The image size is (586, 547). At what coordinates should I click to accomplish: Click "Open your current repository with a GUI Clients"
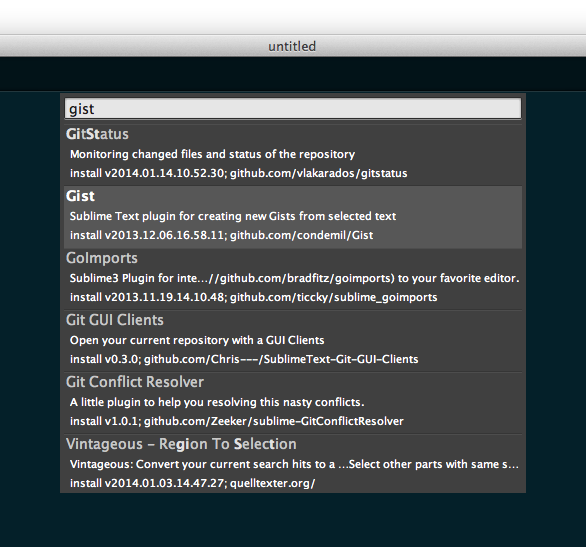pyautogui.click(x=197, y=340)
